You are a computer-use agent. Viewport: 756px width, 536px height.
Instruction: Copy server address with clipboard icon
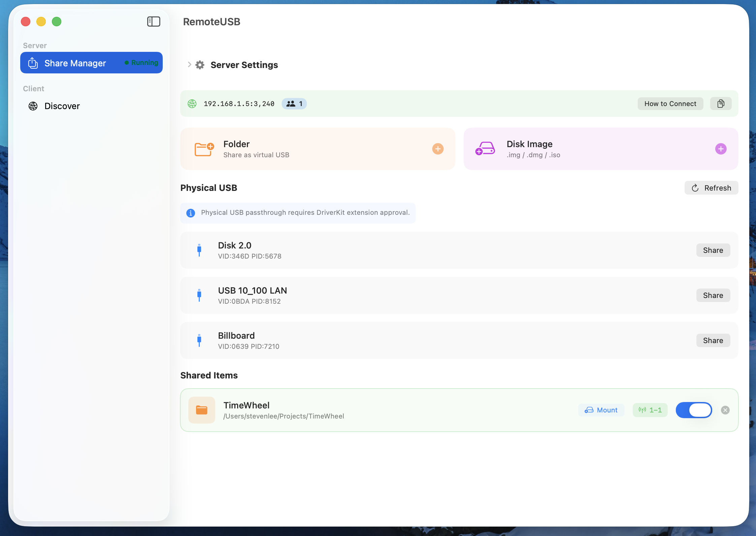(x=721, y=104)
